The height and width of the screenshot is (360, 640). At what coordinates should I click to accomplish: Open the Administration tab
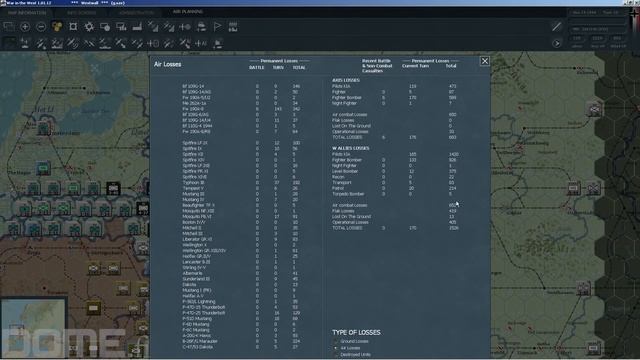click(136, 13)
